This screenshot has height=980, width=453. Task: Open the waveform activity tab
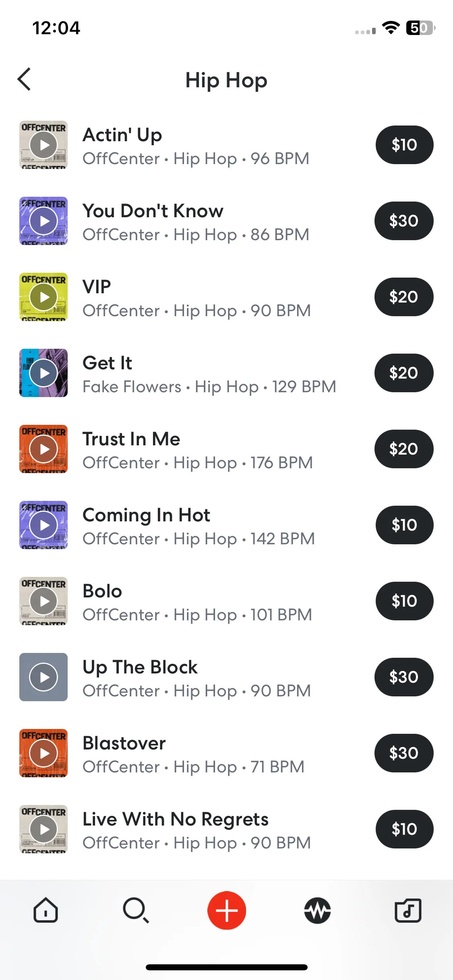[x=317, y=910]
